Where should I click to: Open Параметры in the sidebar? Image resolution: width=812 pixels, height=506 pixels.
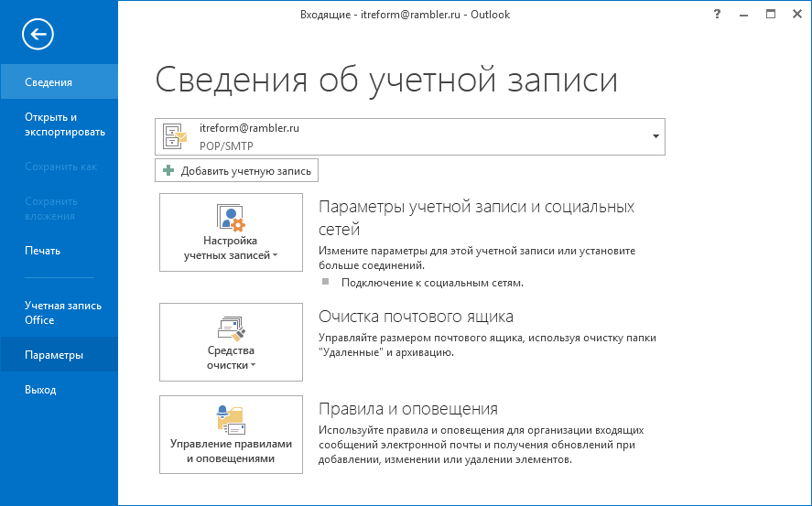59,354
